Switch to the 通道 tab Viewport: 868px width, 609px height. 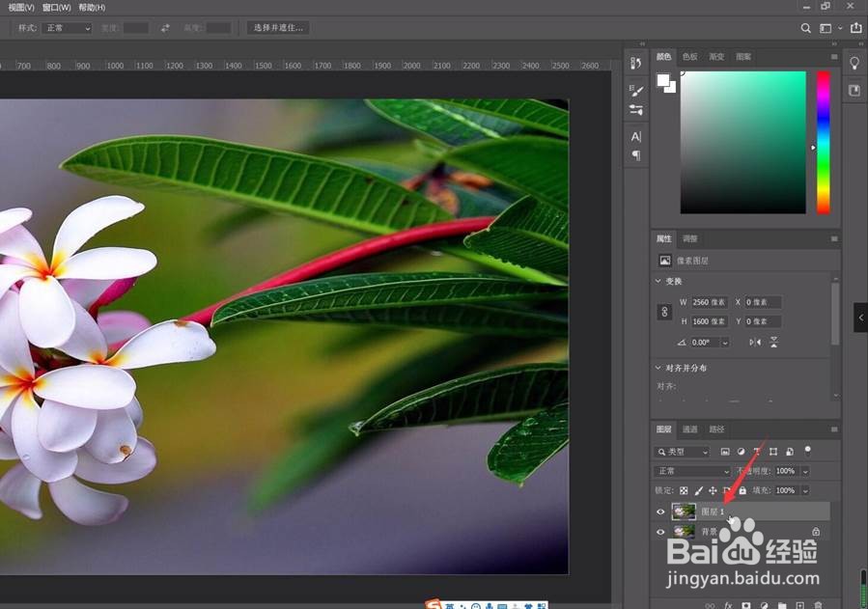[x=689, y=429]
